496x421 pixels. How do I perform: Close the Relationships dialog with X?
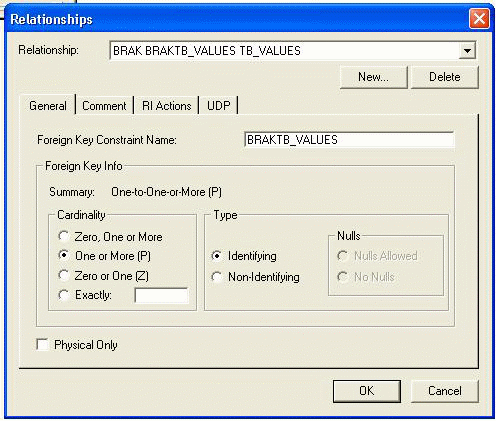(x=479, y=19)
